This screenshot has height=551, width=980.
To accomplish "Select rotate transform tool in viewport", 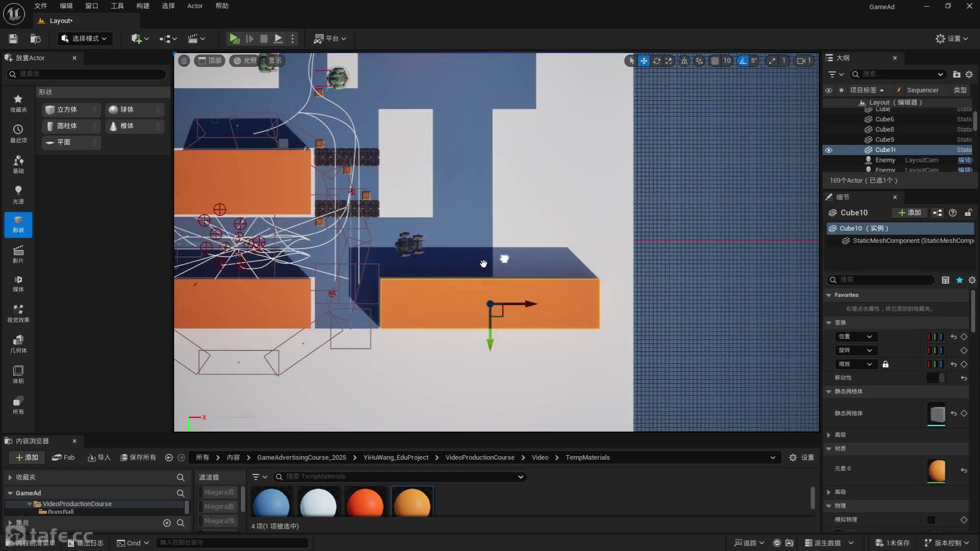I will click(x=656, y=61).
